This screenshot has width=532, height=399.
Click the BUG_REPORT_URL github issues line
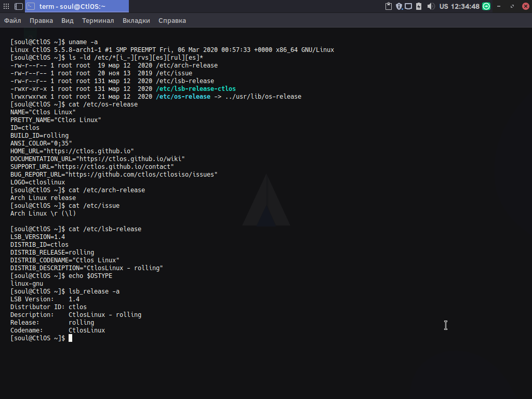tap(114, 175)
